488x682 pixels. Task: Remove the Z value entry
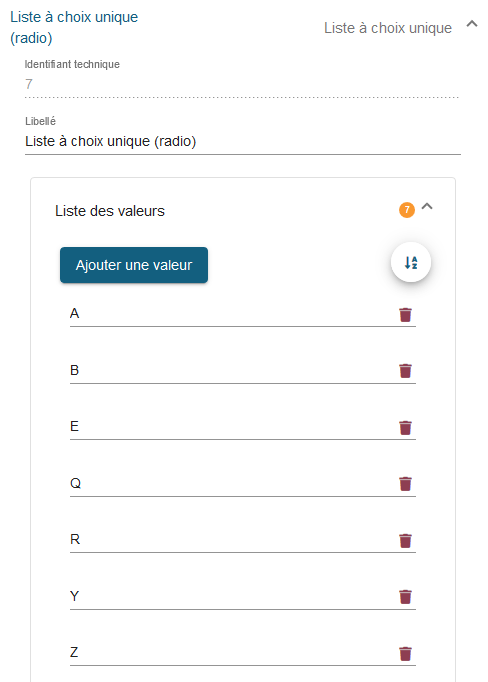pos(405,654)
